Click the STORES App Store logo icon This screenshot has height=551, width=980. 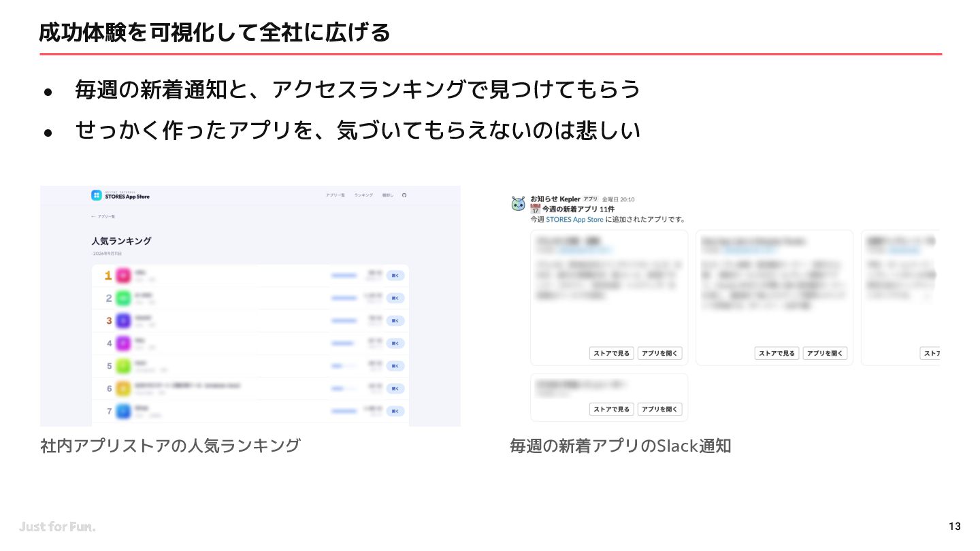point(97,195)
